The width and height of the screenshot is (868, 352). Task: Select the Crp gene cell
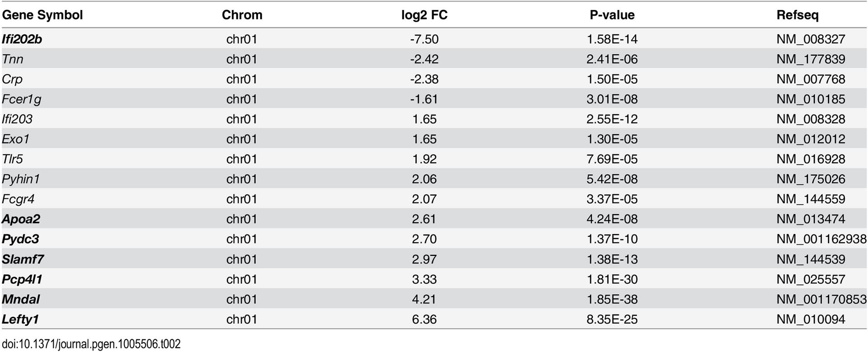(12, 79)
